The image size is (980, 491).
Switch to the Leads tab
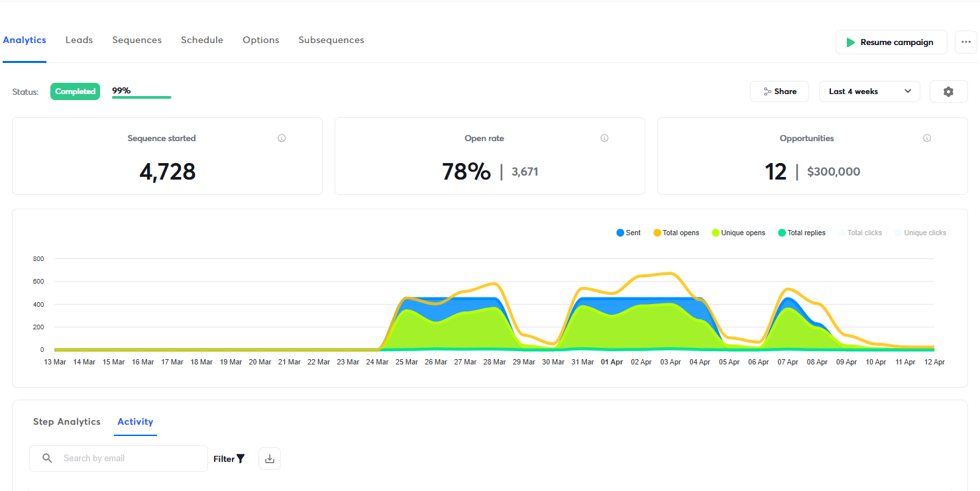pos(79,40)
